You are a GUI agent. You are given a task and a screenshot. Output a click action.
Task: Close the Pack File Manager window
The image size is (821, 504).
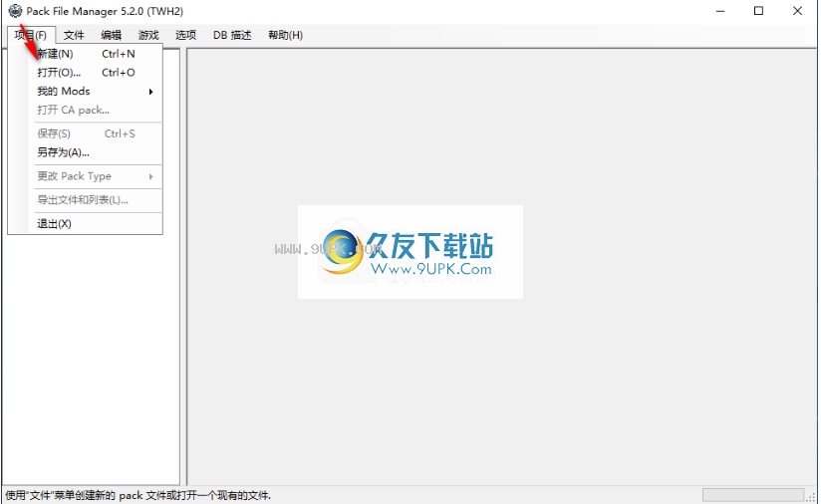(x=797, y=11)
